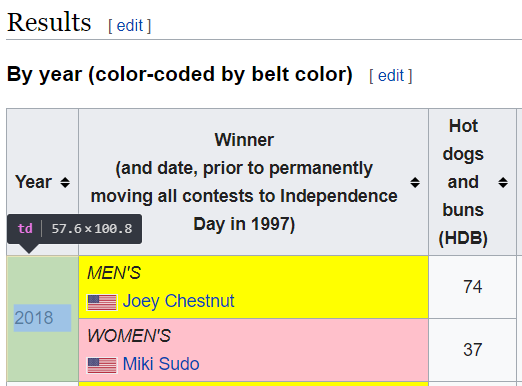Click the 37 hot dogs cell
Image resolution: width=522 pixels, height=386 pixels.
pos(472,350)
